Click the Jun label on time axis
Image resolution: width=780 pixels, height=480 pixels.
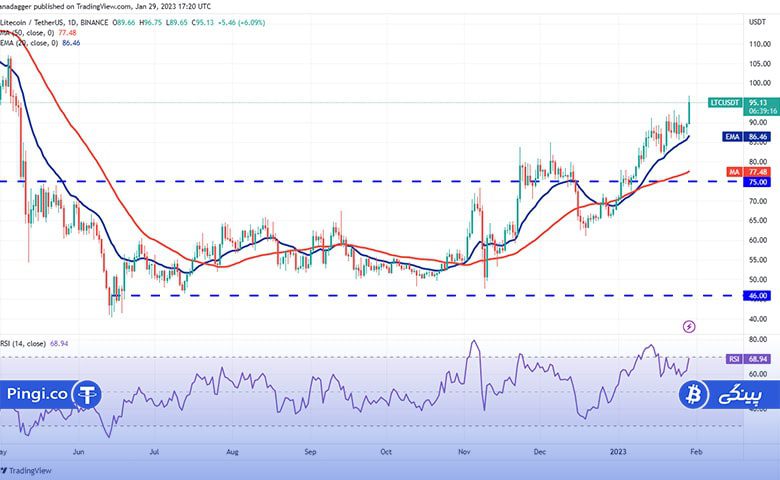point(79,452)
